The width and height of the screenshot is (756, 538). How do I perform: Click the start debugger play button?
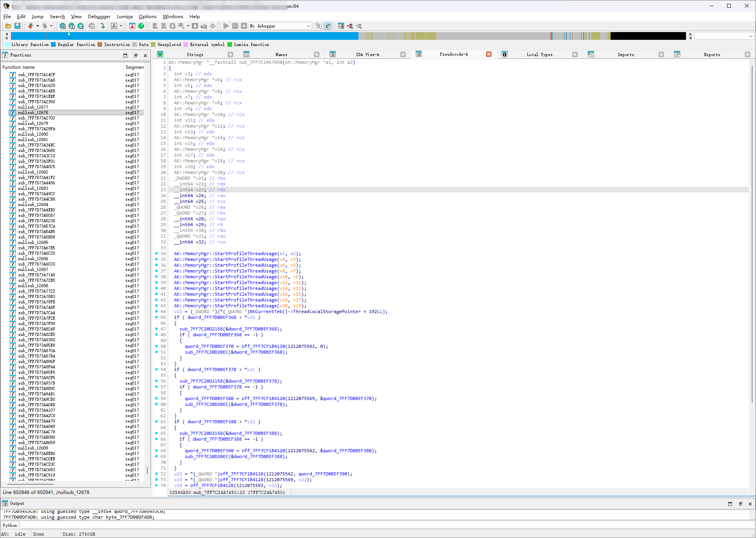pyautogui.click(x=226, y=26)
